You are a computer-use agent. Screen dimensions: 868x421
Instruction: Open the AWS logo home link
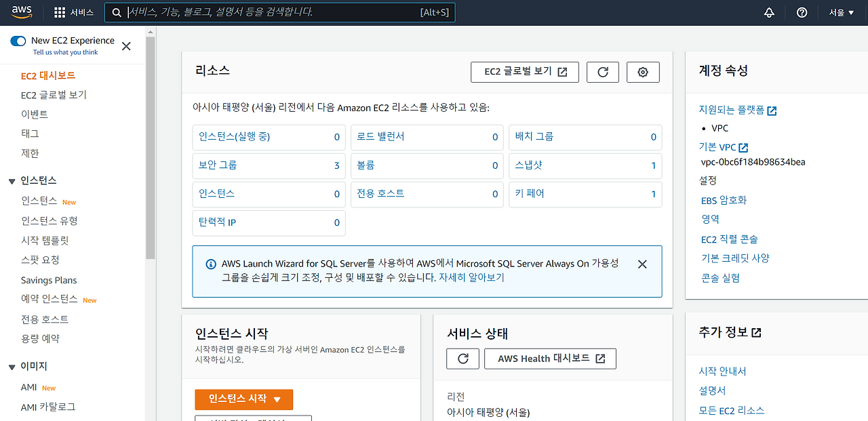(22, 12)
